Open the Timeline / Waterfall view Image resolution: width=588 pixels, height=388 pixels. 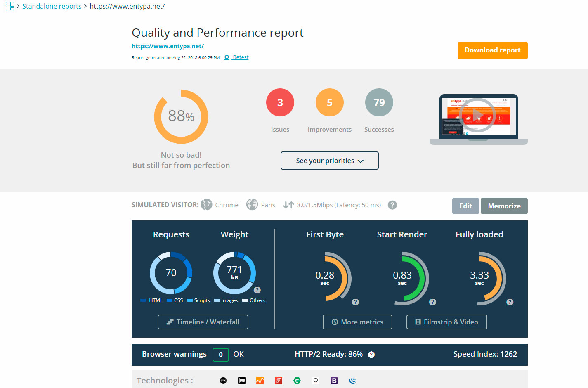(x=203, y=322)
